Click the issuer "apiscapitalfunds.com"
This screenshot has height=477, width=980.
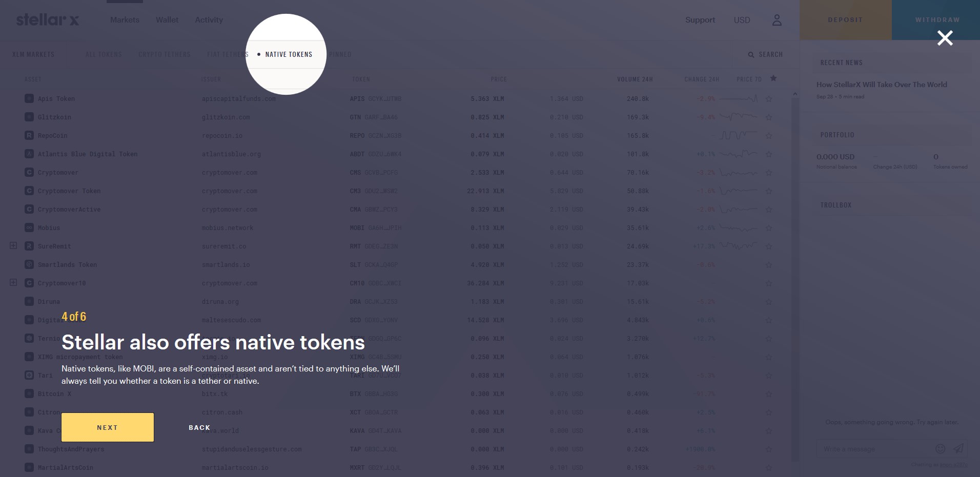coord(239,98)
